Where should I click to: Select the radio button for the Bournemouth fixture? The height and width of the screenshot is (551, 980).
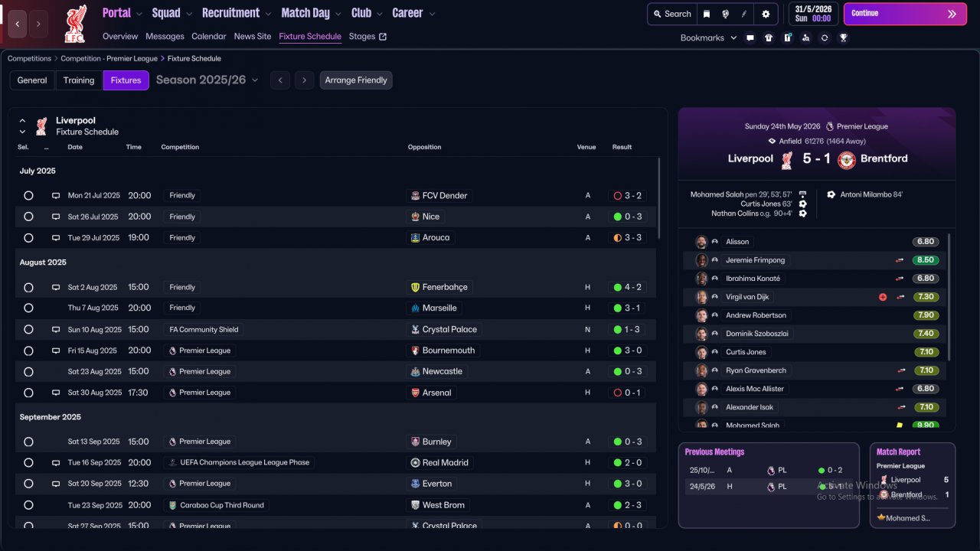pos(28,350)
